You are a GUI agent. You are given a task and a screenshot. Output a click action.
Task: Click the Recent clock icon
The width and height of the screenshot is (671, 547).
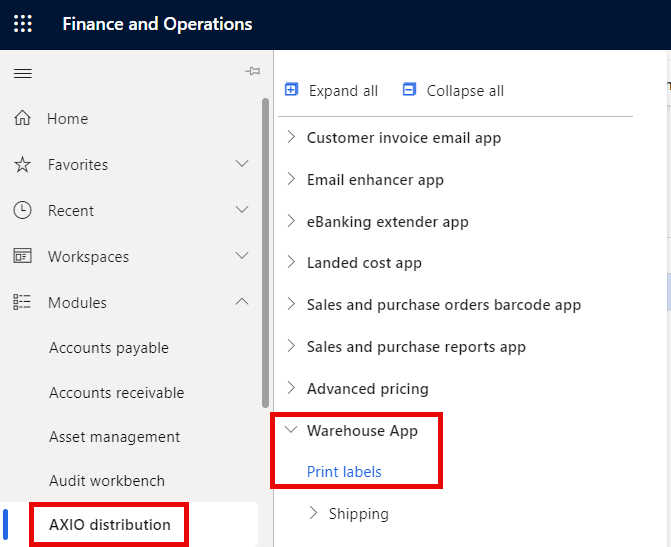tap(22, 211)
